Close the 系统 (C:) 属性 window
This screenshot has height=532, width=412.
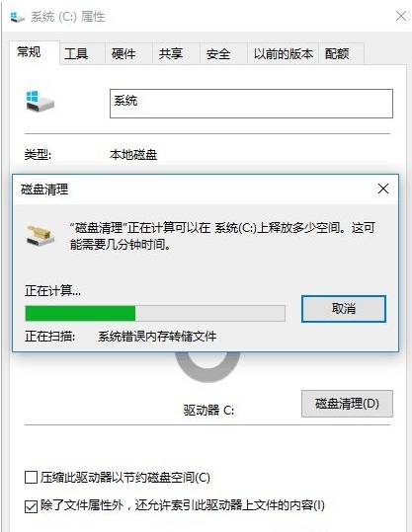coord(401,16)
